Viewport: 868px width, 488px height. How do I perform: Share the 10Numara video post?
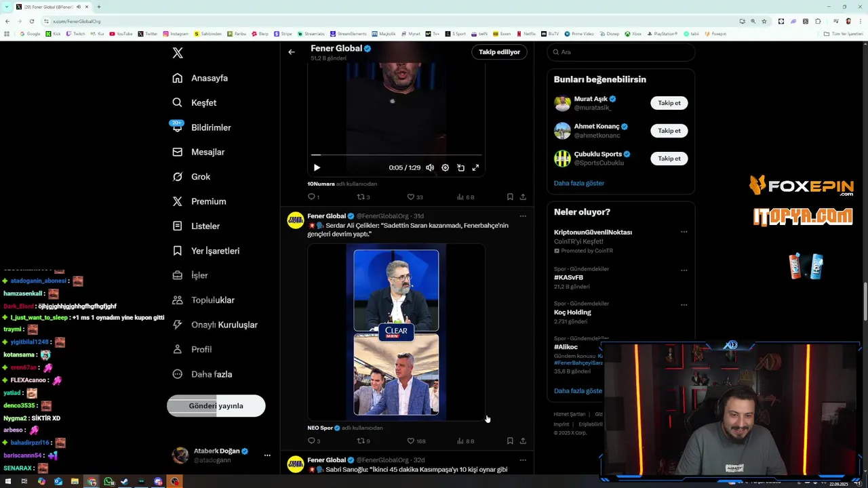(523, 197)
